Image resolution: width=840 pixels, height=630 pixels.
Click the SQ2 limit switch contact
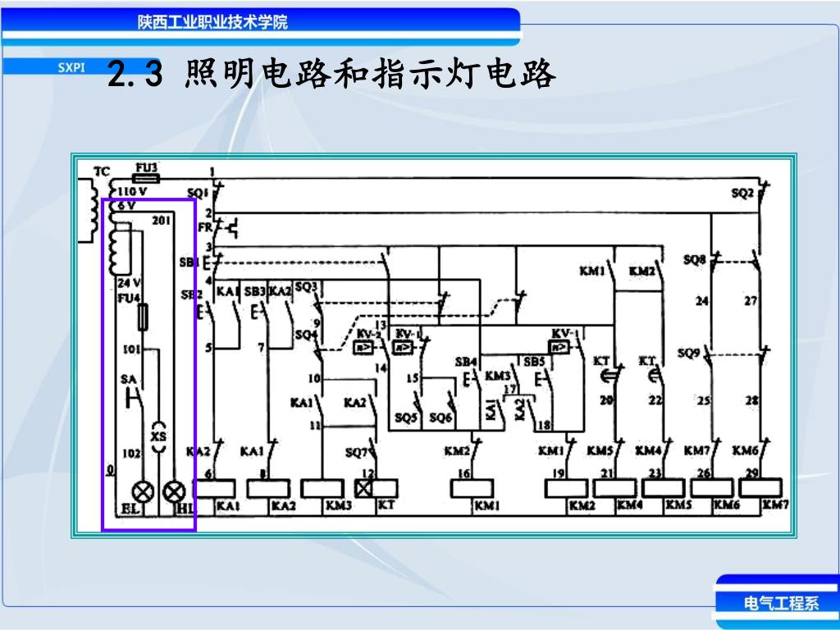[763, 192]
